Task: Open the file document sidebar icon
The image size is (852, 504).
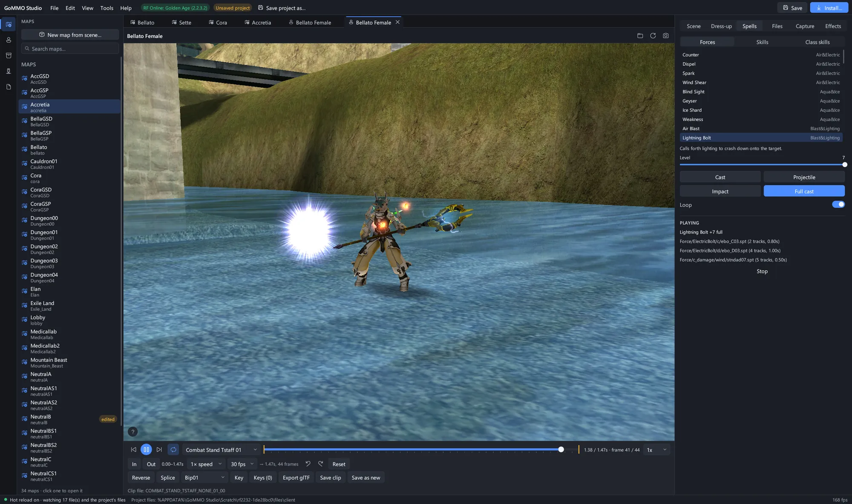Action: point(9,87)
